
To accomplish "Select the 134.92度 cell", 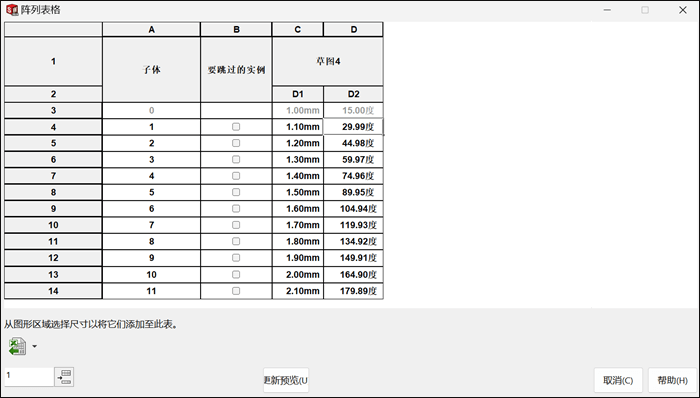I will click(x=353, y=241).
